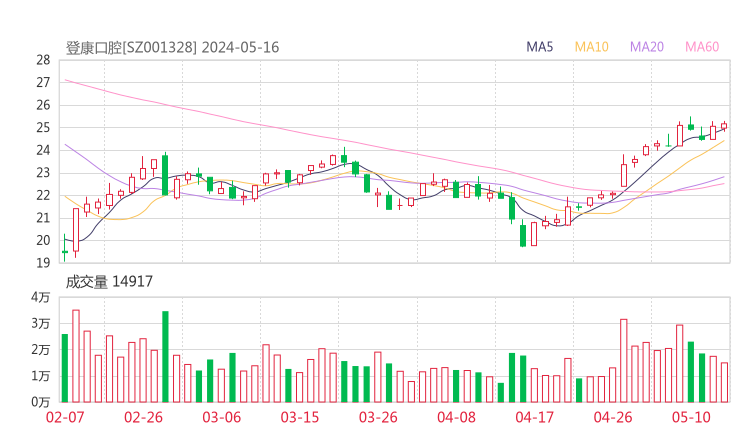The height and width of the screenshot is (440, 740).
Task: Click the 3万 volume axis label
Action: point(41,324)
